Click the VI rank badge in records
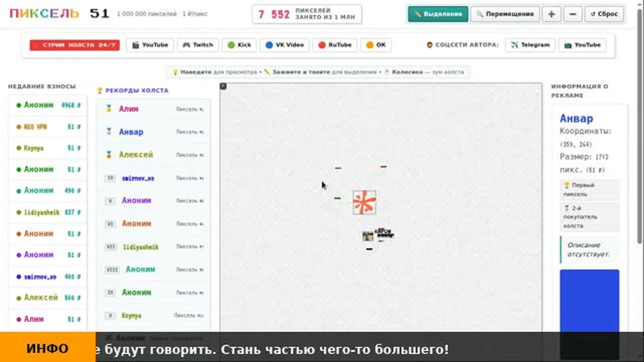The image size is (644, 362). pos(111,224)
